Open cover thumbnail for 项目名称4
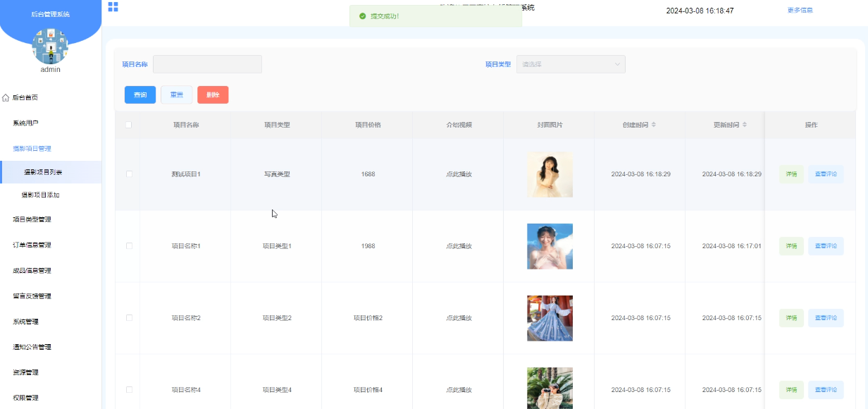The image size is (868, 409). 550,388
